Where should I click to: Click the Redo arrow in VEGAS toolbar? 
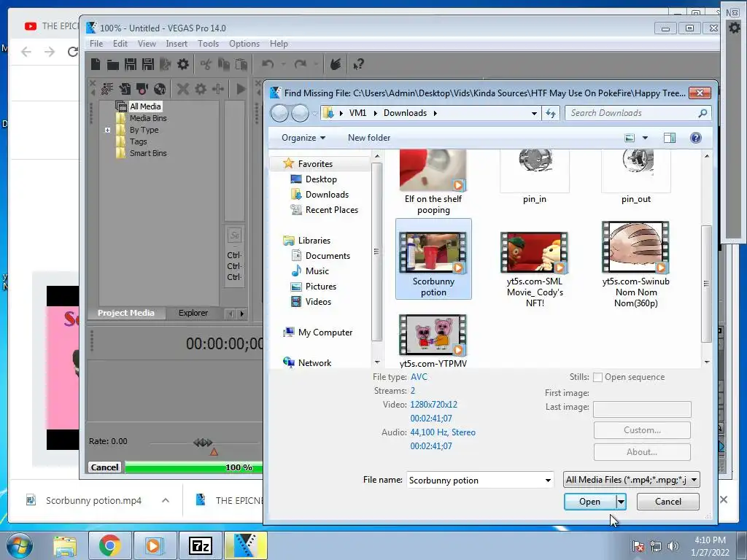300,64
